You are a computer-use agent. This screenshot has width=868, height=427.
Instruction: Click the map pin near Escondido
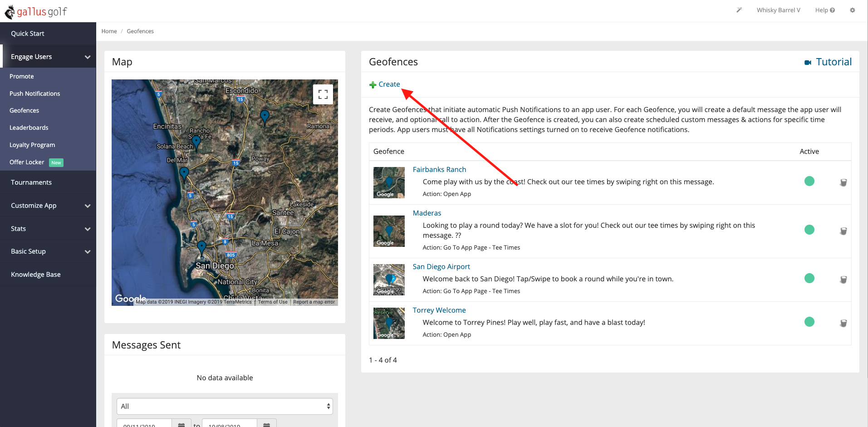click(x=265, y=118)
